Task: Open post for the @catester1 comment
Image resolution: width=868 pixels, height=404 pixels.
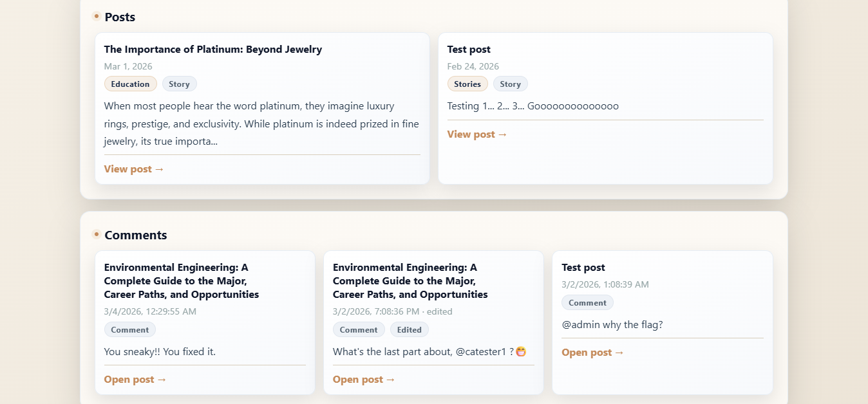Action: [x=364, y=380]
